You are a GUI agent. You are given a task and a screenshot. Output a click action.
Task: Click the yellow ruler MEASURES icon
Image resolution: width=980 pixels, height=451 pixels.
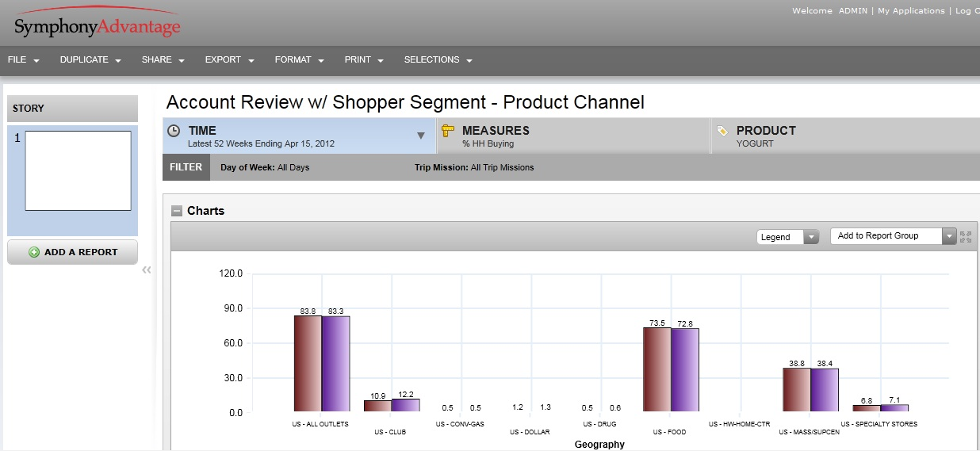[448, 131]
